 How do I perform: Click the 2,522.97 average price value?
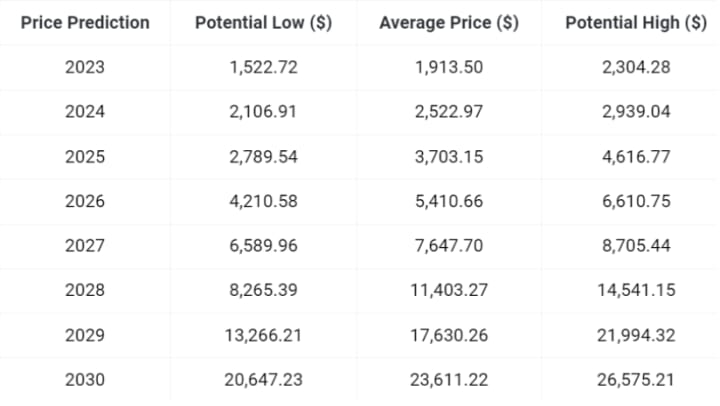449,112
